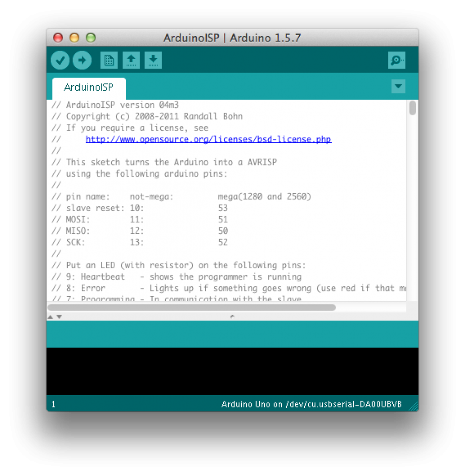Place cursor on the MOSI comment line
The height and width of the screenshot is (476, 465).
pos(139,219)
